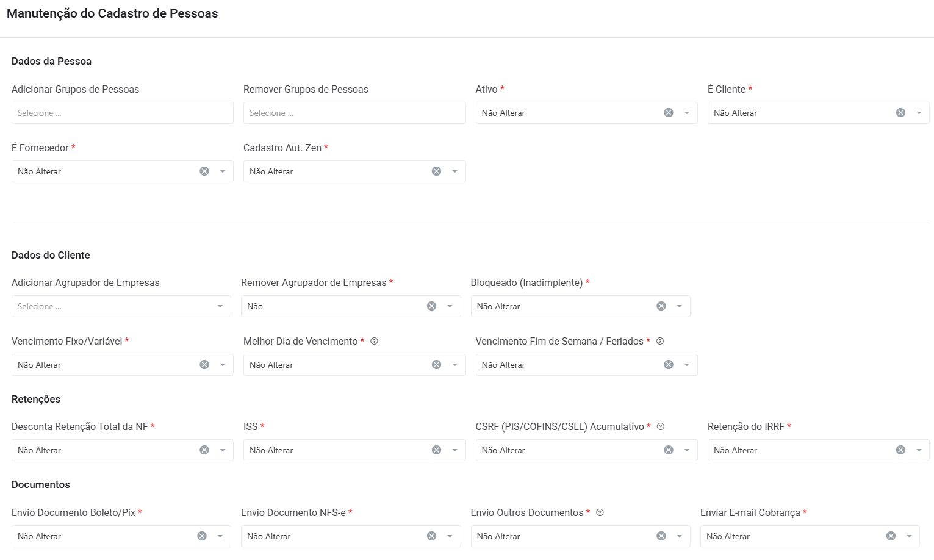Clear the Enviar E-mail Cobrança selection
The width and height of the screenshot is (934, 560).
point(891,536)
